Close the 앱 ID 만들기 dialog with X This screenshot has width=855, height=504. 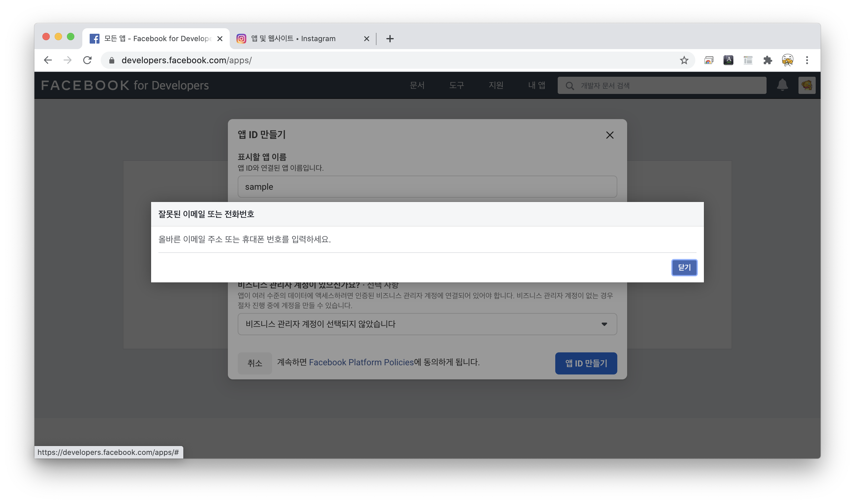click(x=610, y=135)
